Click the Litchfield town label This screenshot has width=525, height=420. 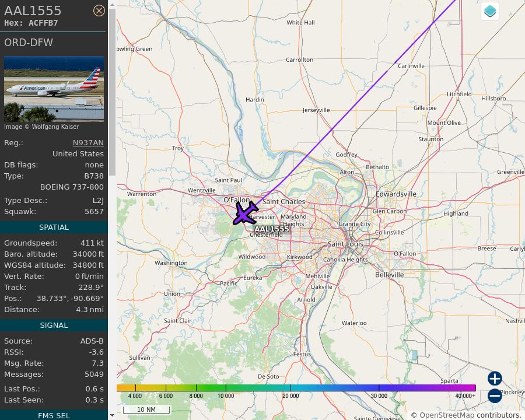(x=460, y=94)
